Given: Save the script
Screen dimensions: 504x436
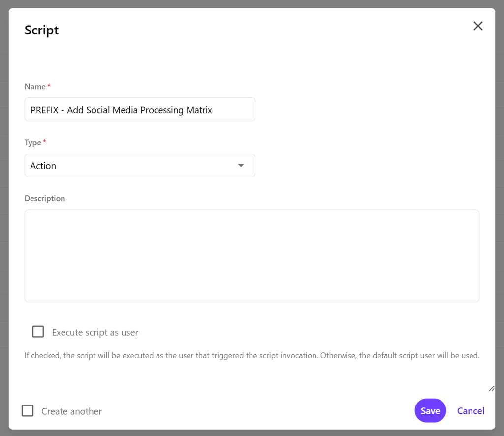Looking at the screenshot, I should click(430, 411).
